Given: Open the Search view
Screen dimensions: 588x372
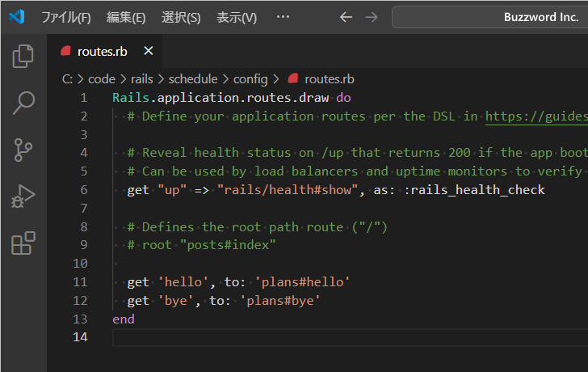Looking at the screenshot, I should click(23, 103).
